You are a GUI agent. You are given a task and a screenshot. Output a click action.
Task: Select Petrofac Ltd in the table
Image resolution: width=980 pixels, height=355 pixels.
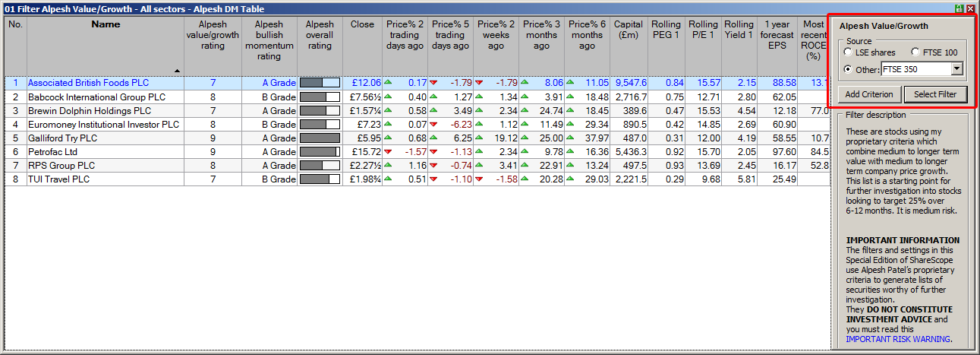click(53, 151)
